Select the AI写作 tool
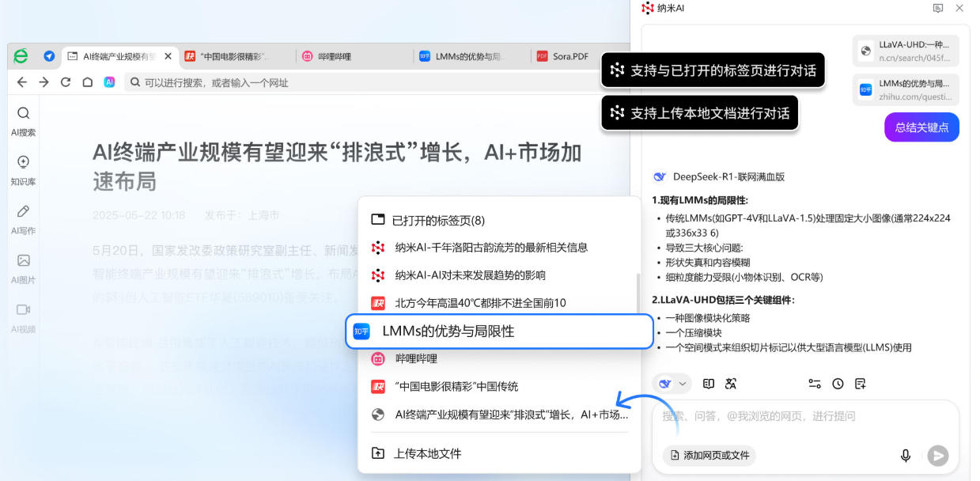 pos(23,215)
